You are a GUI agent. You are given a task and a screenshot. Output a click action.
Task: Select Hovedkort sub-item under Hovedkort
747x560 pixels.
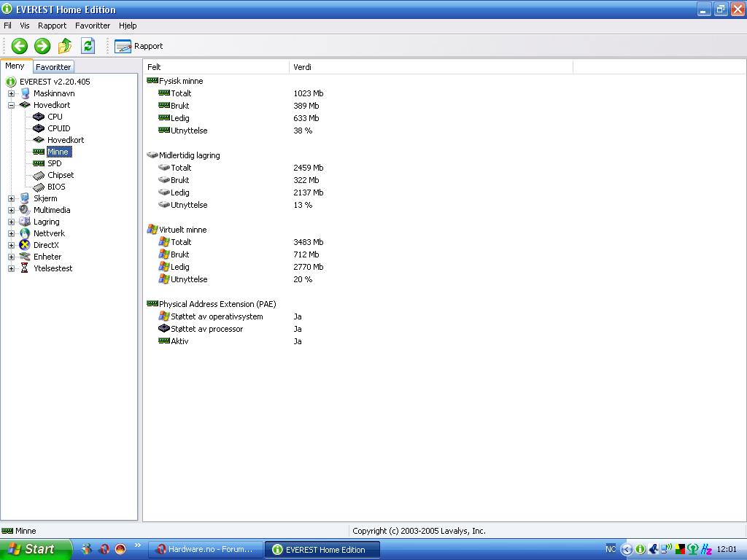65,140
